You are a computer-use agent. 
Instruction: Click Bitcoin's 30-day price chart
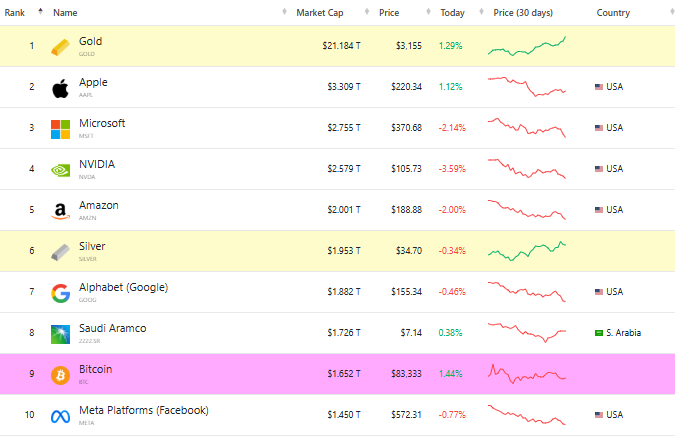526,374
